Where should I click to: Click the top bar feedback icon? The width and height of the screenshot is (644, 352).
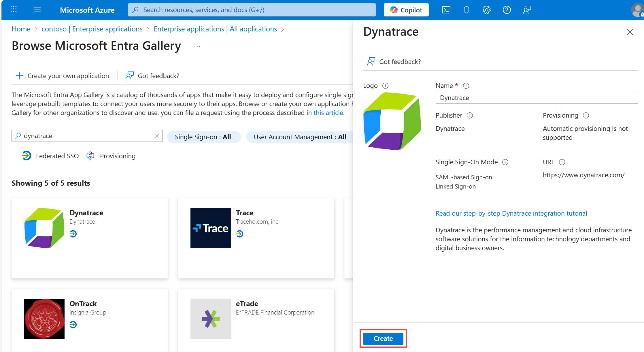point(527,10)
